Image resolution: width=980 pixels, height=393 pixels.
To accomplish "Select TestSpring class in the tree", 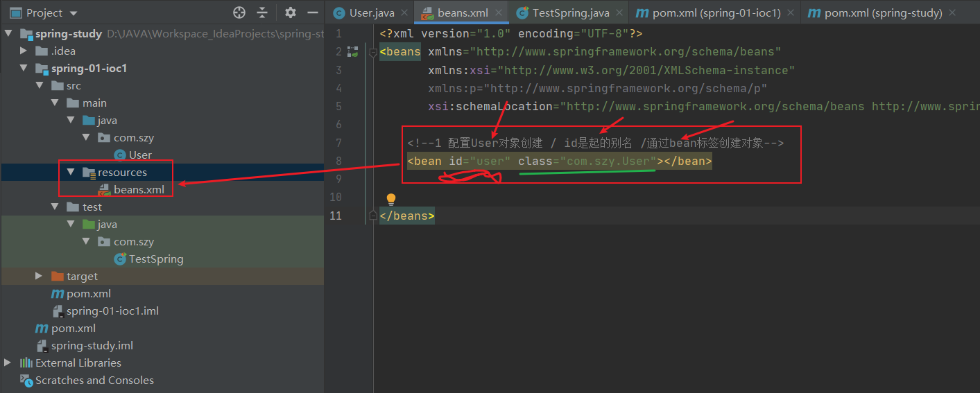I will [156, 259].
